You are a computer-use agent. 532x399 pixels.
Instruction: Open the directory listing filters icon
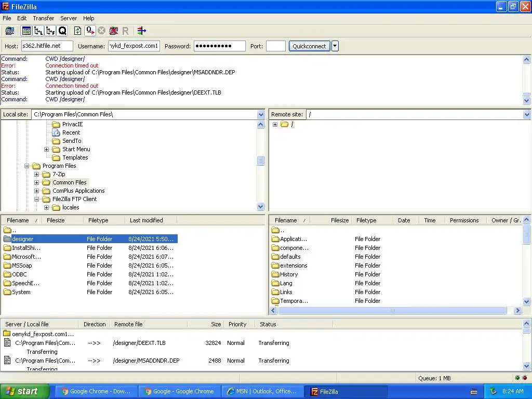click(142, 31)
